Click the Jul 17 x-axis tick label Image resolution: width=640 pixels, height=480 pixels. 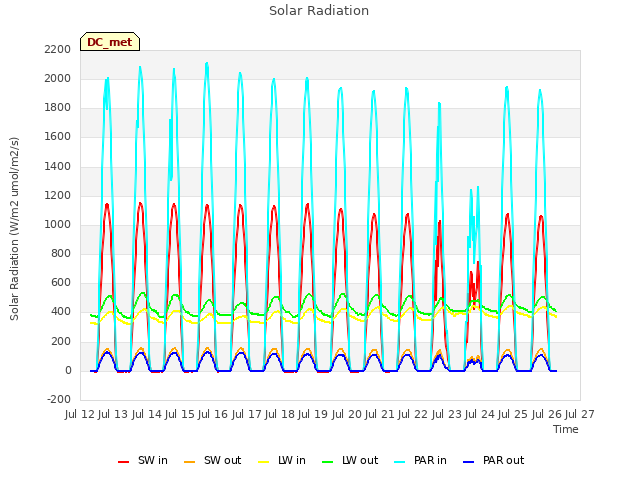point(247,414)
